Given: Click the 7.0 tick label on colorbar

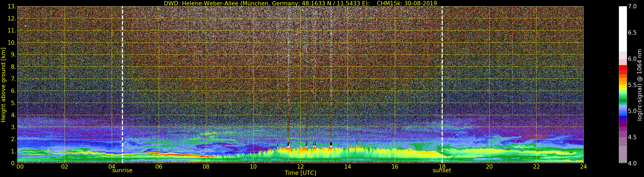Looking at the screenshot, I should 632,6.
